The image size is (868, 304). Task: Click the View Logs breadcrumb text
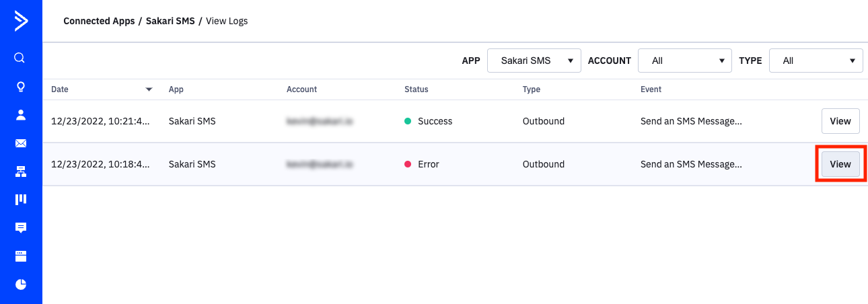click(x=227, y=21)
